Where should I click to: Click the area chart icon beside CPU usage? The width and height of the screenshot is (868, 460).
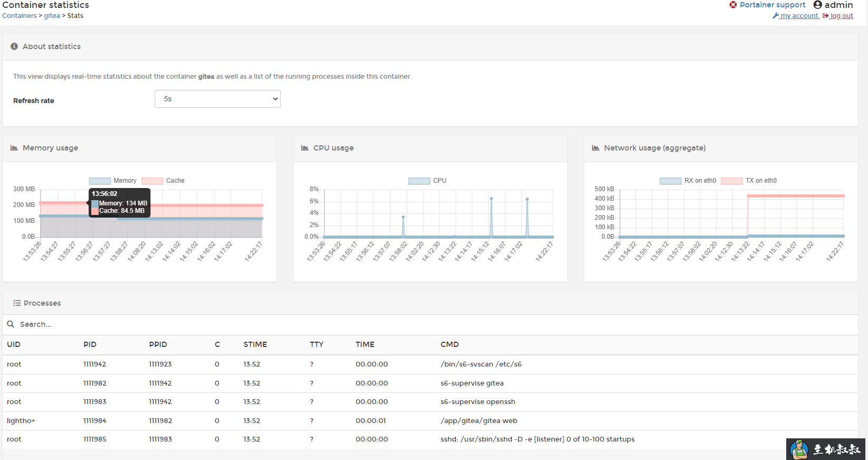305,148
